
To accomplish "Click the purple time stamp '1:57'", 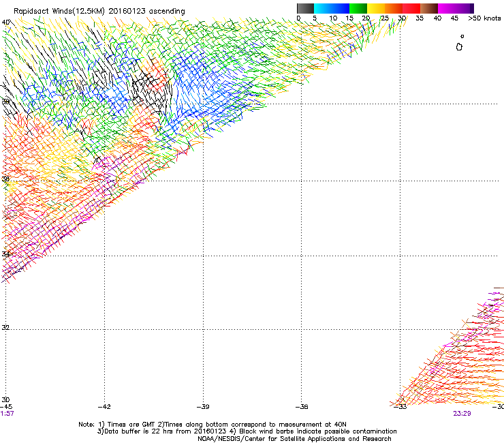I will pos(7,414).
